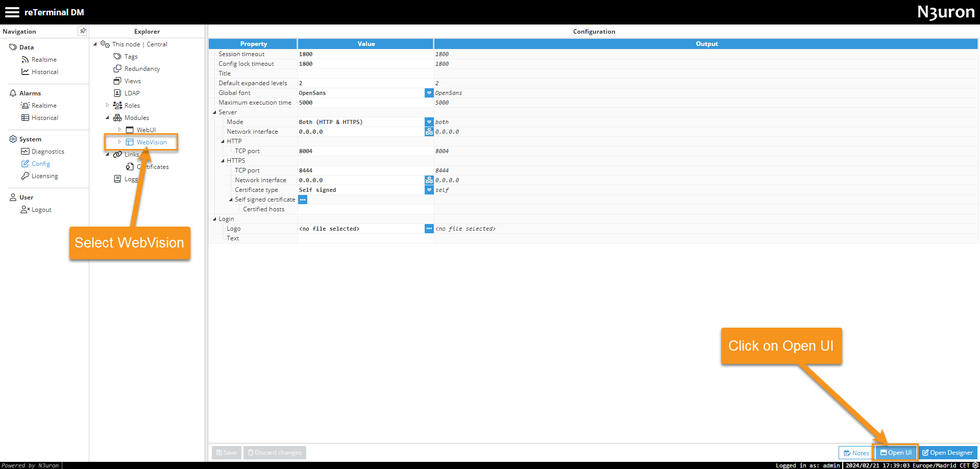Click the Roles users icon

pyautogui.click(x=117, y=106)
